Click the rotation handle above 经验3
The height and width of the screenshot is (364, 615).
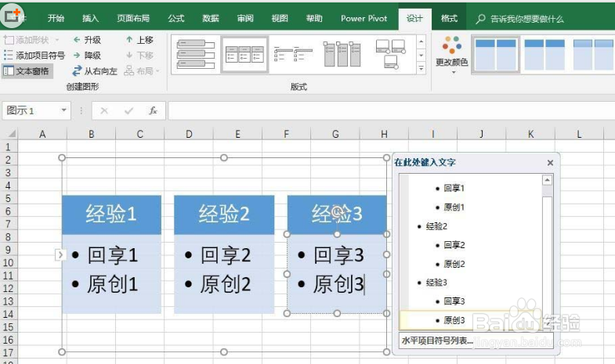[x=337, y=212]
